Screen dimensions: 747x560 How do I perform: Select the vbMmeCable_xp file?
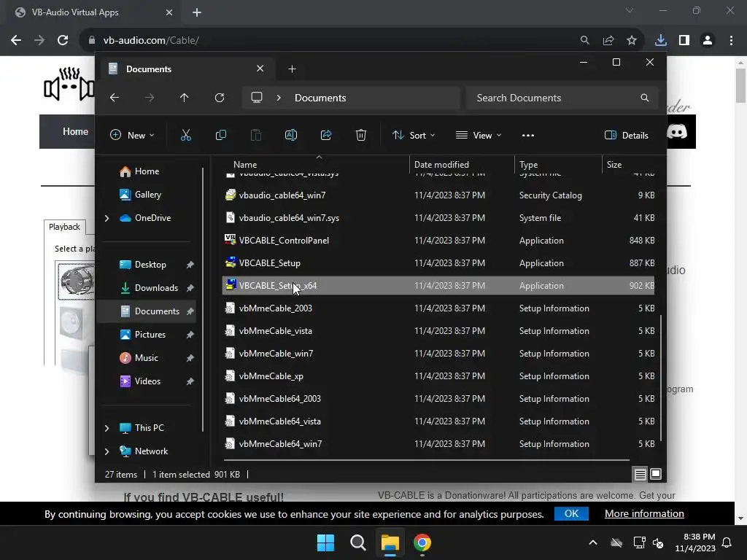tap(438, 376)
